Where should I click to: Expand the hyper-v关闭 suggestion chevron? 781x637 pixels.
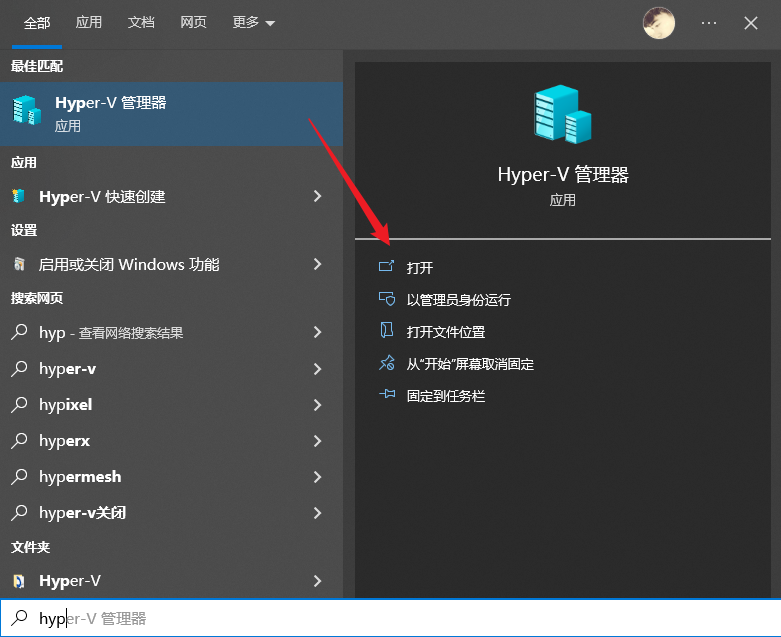coord(317,513)
